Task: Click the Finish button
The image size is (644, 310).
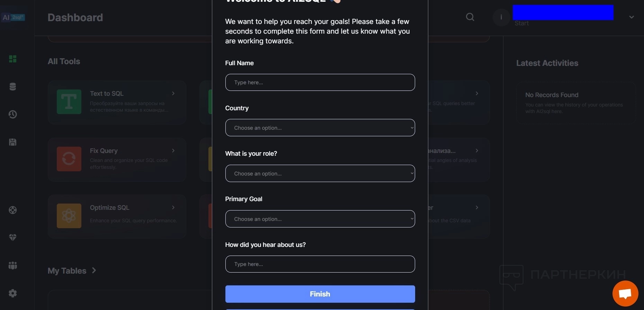Action: (320, 294)
